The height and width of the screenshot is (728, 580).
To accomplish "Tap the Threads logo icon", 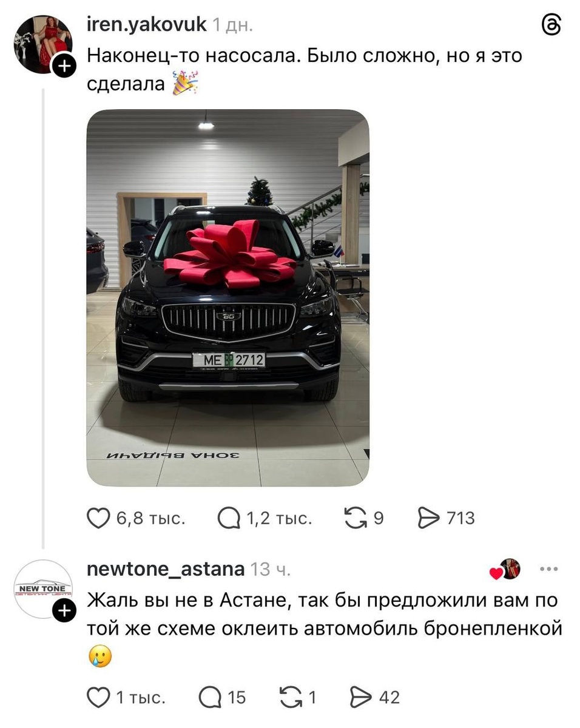I will [550, 25].
